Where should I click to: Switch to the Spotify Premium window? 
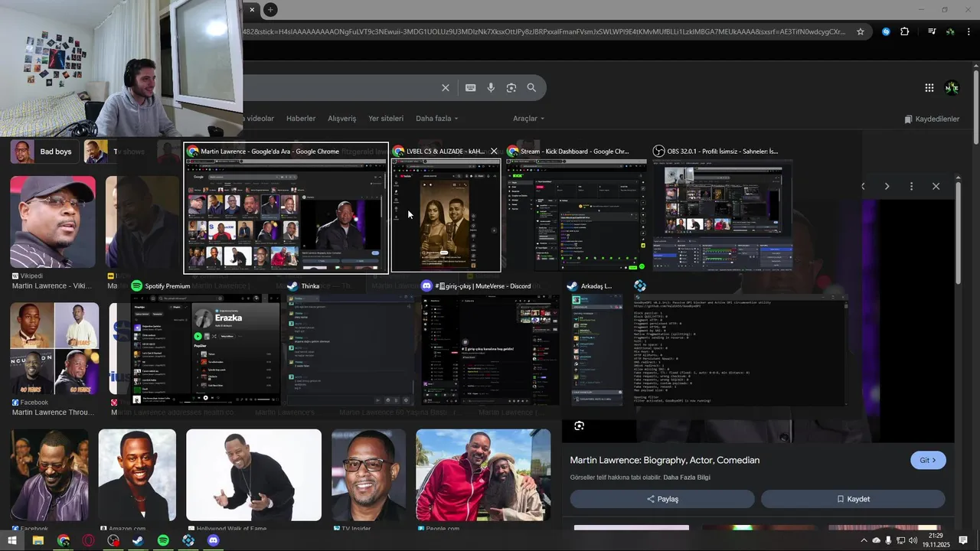pyautogui.click(x=206, y=343)
